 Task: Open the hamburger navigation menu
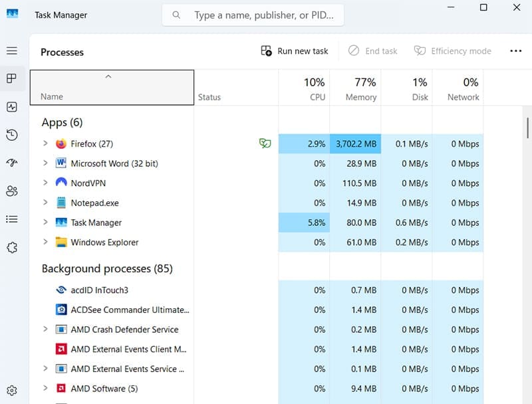[x=11, y=51]
